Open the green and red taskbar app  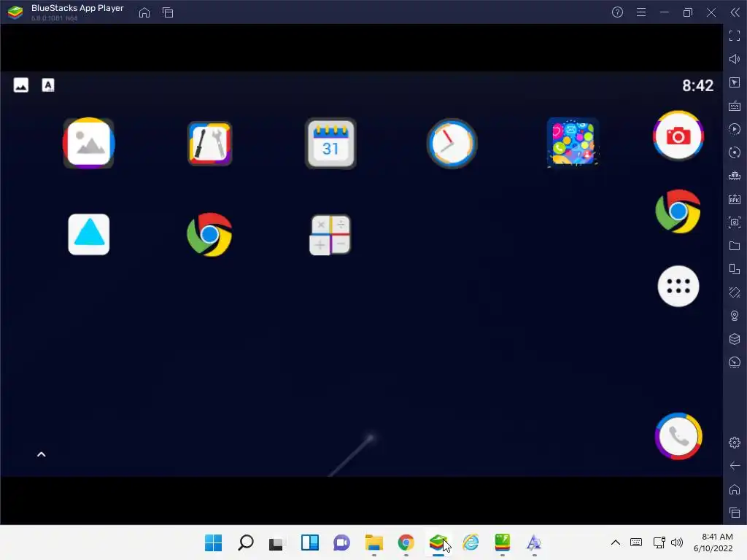click(x=503, y=542)
